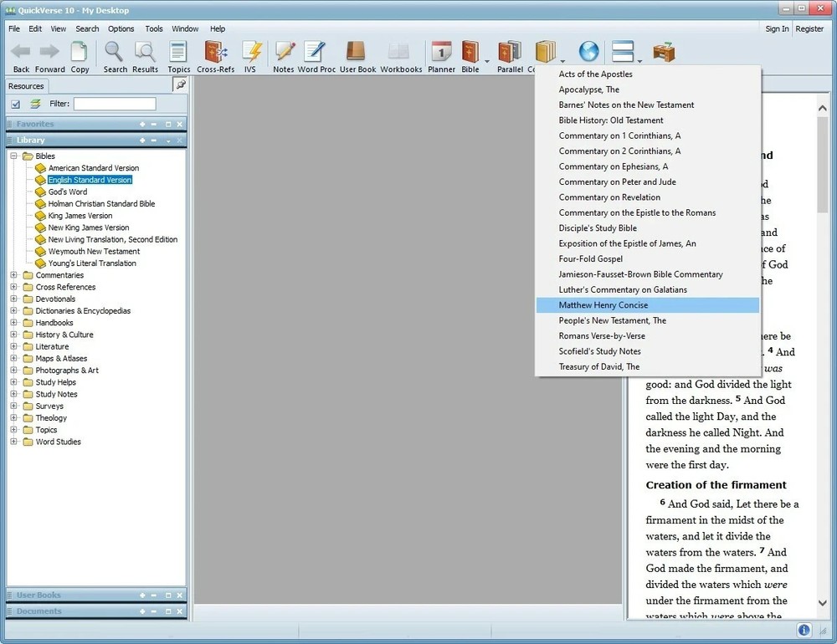Collapse the Bibles tree node
The image size is (837, 644).
pos(13,156)
